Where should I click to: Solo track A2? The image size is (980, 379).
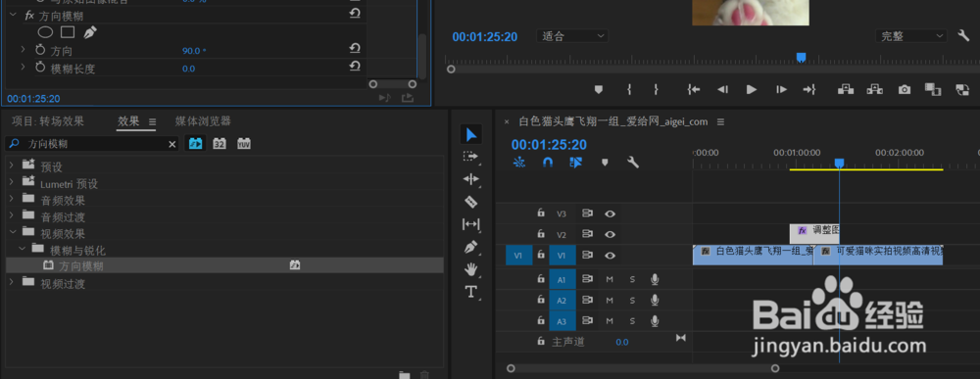(632, 301)
